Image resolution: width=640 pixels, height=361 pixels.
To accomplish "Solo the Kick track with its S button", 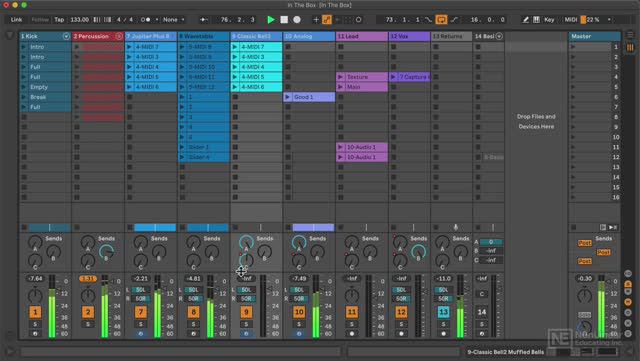I will tap(35, 324).
